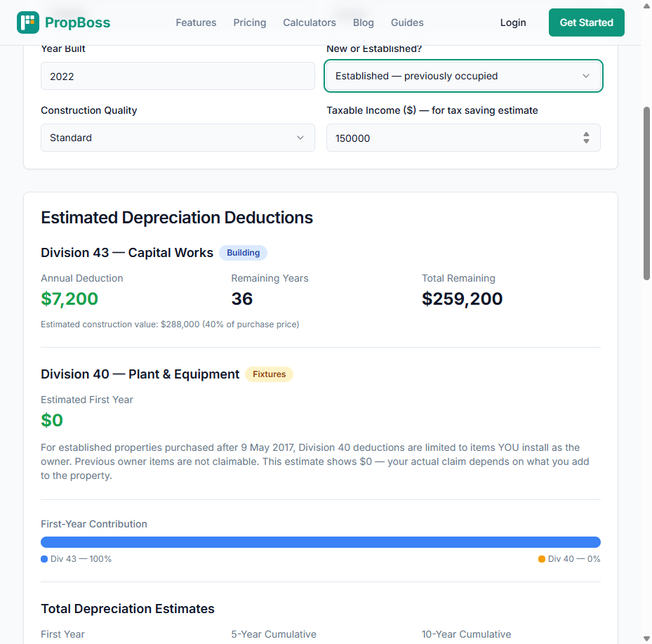The image size is (652, 644).
Task: Click the up arrow on Taxable Income stepper
Action: pos(586,134)
